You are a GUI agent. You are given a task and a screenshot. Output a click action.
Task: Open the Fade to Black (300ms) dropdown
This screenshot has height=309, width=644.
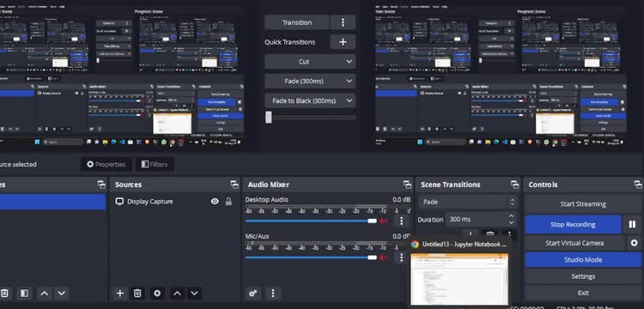pos(310,100)
